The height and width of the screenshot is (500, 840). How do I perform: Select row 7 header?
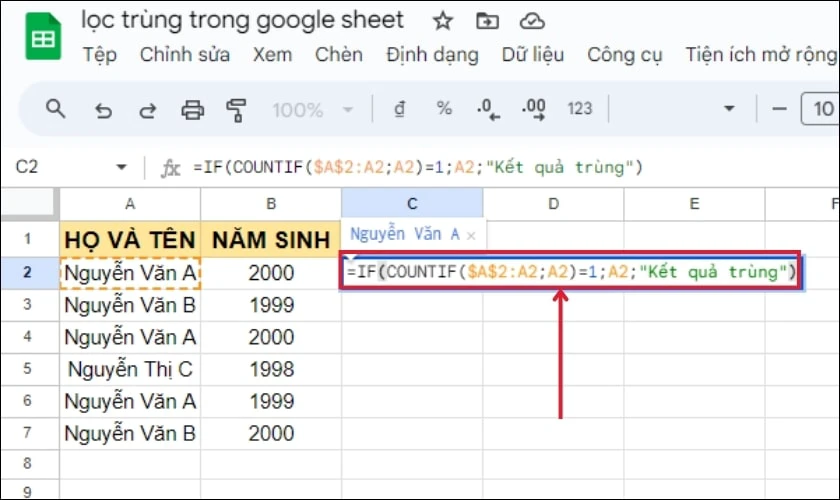(29, 433)
